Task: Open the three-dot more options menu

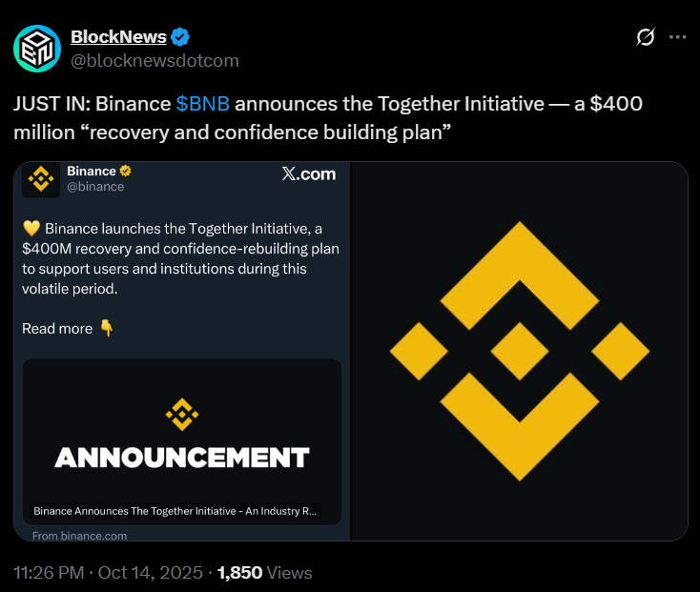Action: pos(677,37)
